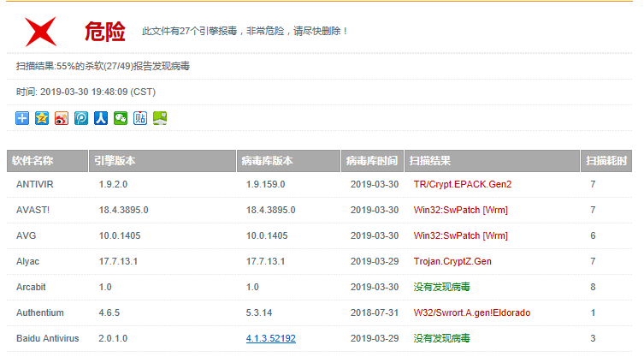
Task: Click Baidu Antivirus's scan time value 3
Action: 593,338
